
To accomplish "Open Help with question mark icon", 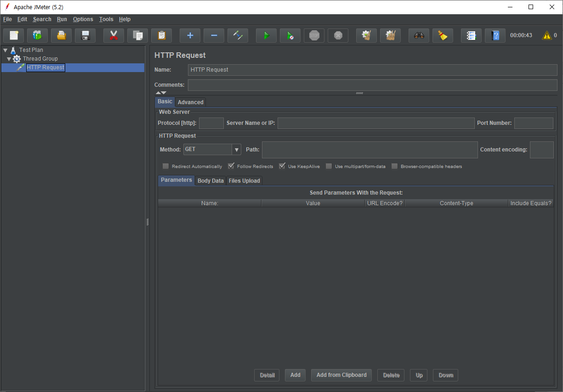I will coord(495,35).
